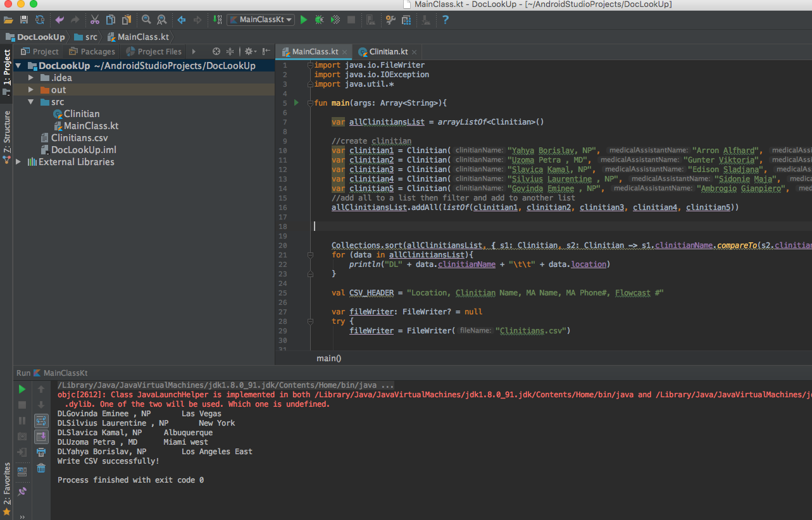812x520 pixels.
Task: Open Replace using the second magnifier icon
Action: (x=162, y=20)
